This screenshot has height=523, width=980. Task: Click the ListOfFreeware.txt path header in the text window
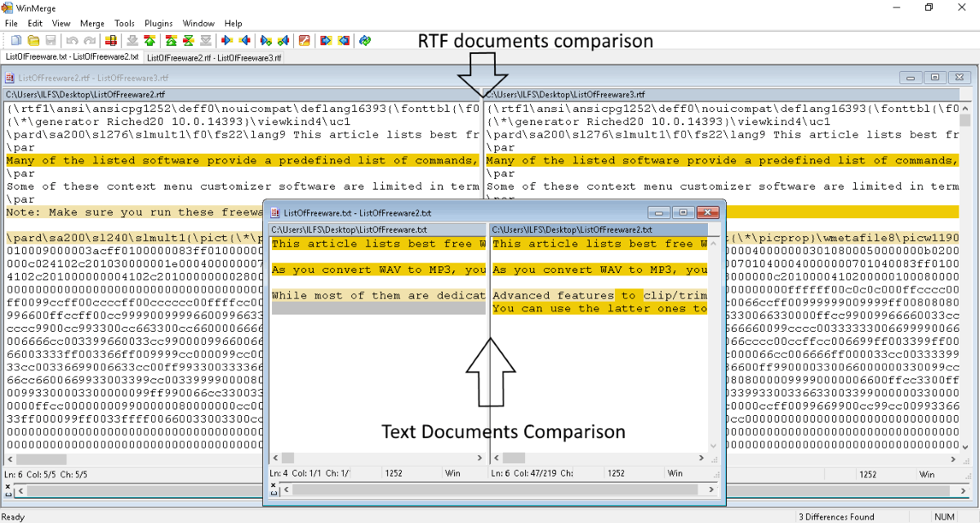pos(378,230)
